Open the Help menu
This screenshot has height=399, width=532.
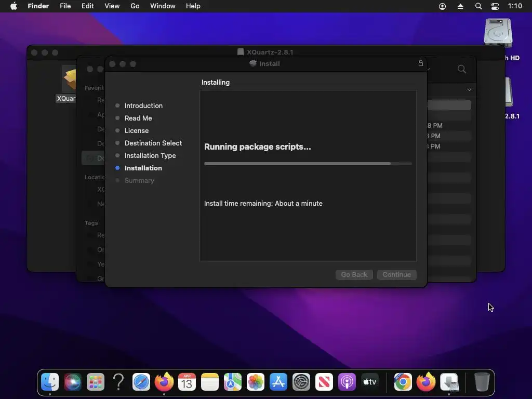[x=193, y=6]
